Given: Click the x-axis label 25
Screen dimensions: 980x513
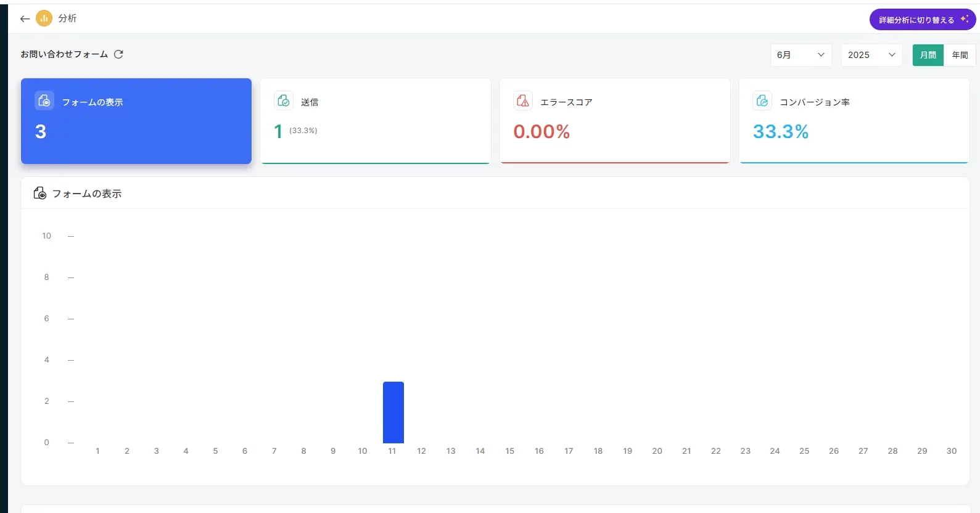Looking at the screenshot, I should coord(804,451).
